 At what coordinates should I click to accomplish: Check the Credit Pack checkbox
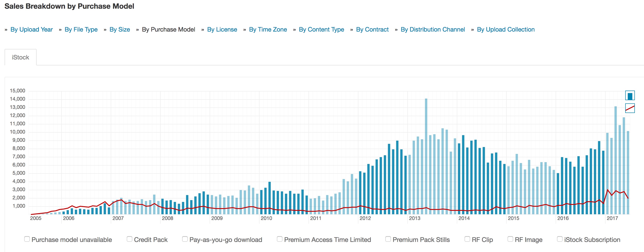point(130,239)
